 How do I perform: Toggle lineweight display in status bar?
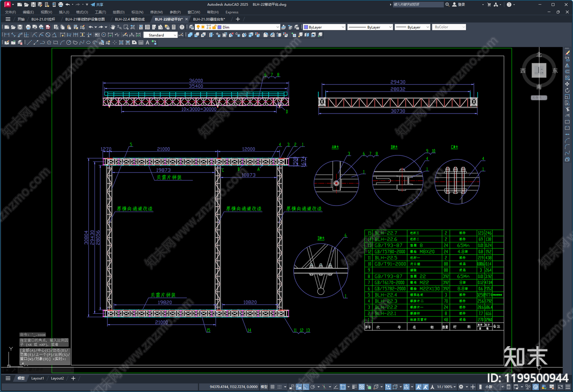(x=354, y=387)
